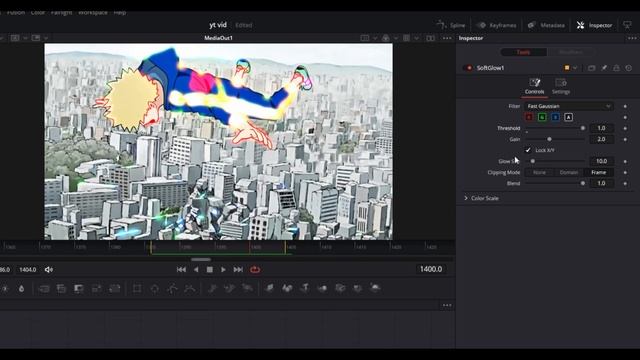Toggle loop playback button

(x=255, y=269)
